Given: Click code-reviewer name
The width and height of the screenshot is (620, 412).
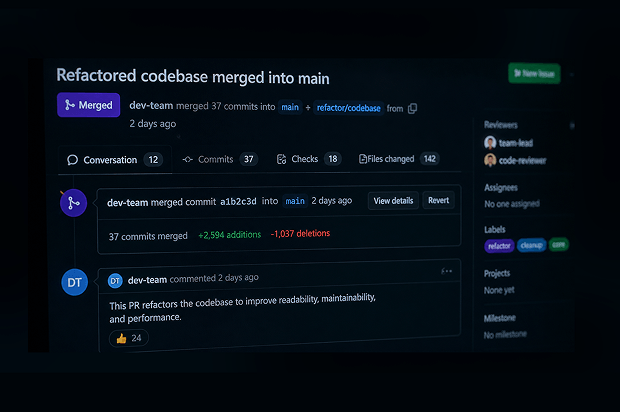Looking at the screenshot, I should click(522, 161).
